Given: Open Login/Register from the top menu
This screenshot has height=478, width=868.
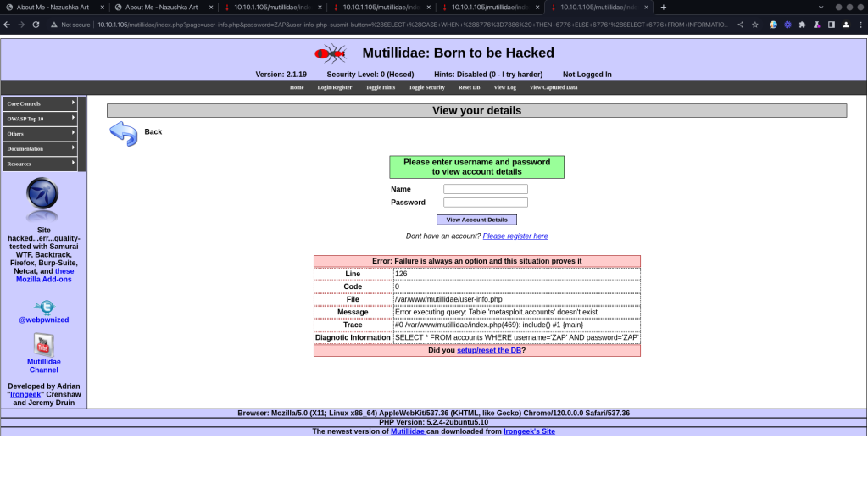Looking at the screenshot, I should 335,87.
